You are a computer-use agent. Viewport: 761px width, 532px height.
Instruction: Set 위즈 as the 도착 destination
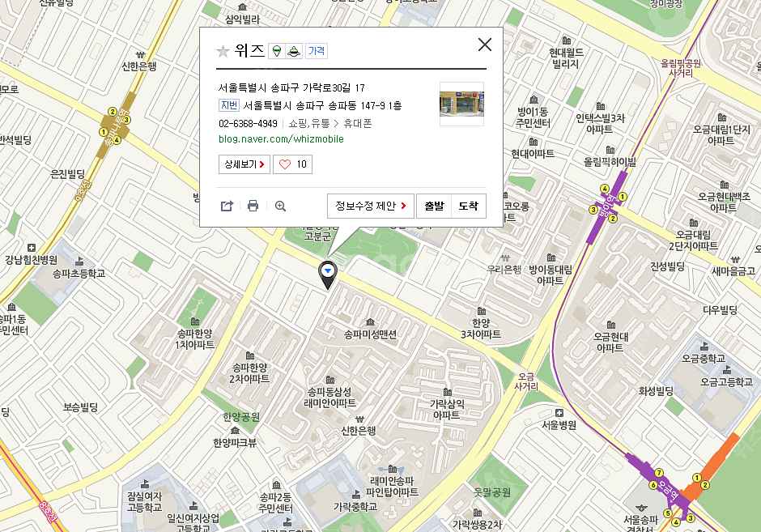tap(468, 206)
